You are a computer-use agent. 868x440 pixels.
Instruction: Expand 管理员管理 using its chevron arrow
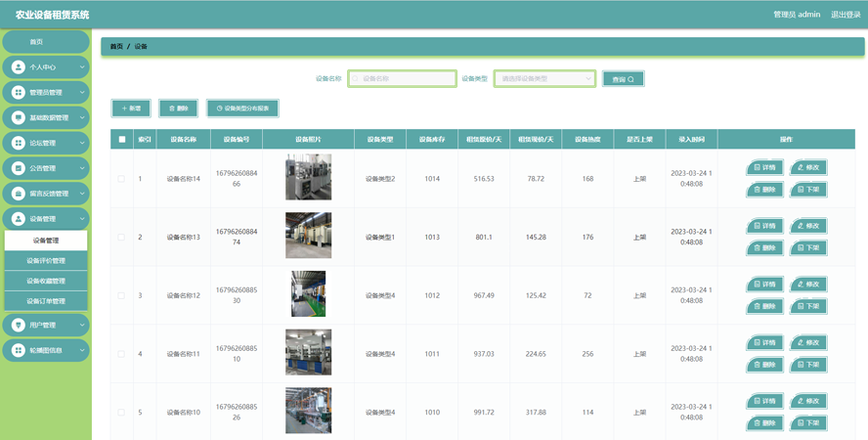point(82,93)
